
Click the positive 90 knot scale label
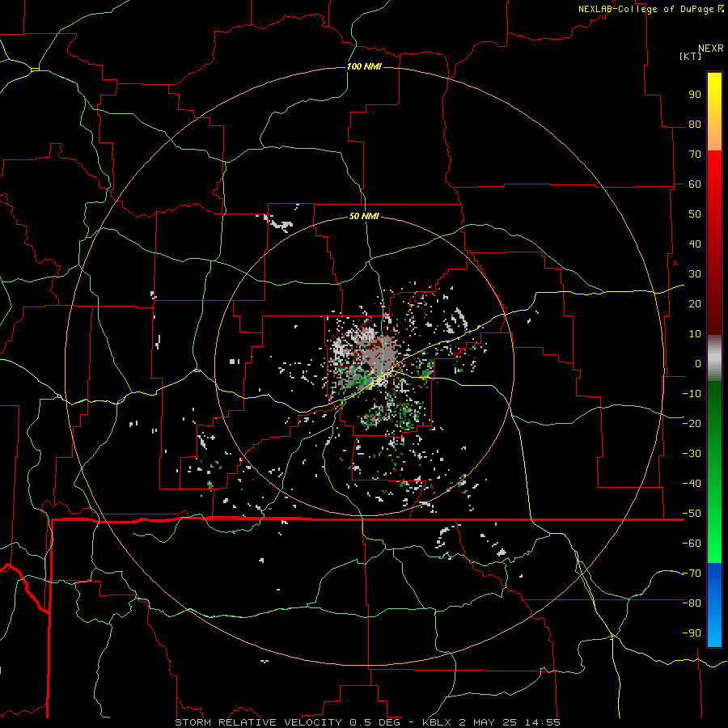695,95
